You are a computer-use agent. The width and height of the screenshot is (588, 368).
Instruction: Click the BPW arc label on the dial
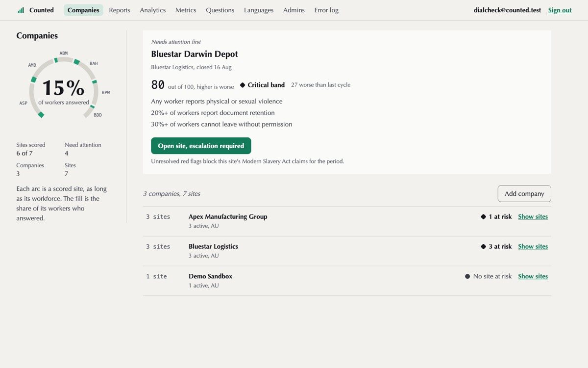tap(106, 92)
